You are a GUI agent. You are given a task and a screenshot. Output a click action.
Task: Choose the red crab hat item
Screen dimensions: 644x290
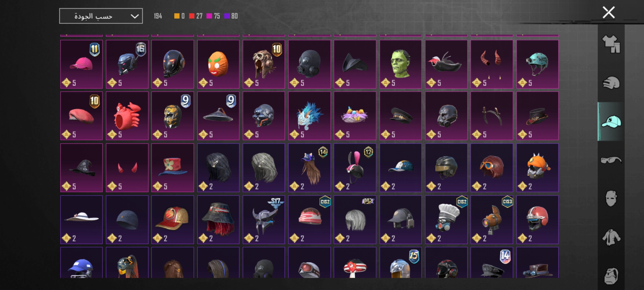(x=127, y=116)
